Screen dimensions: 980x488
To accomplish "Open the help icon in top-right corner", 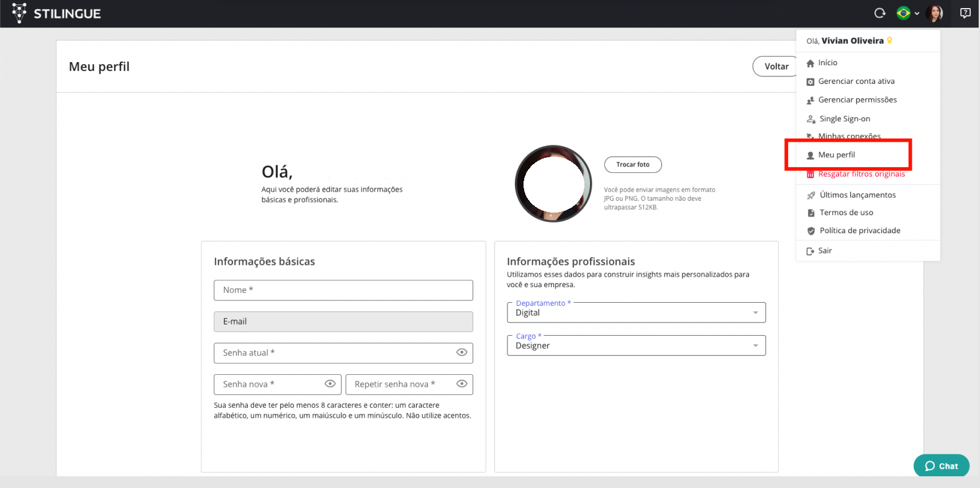I will click(x=965, y=13).
